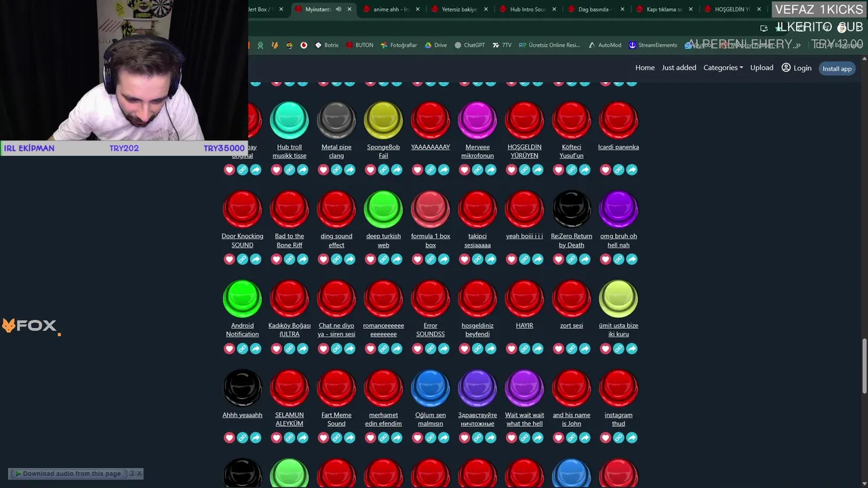Switch to the Myinstants browser tab
Image resolution: width=868 pixels, height=488 pixels.
point(323,9)
